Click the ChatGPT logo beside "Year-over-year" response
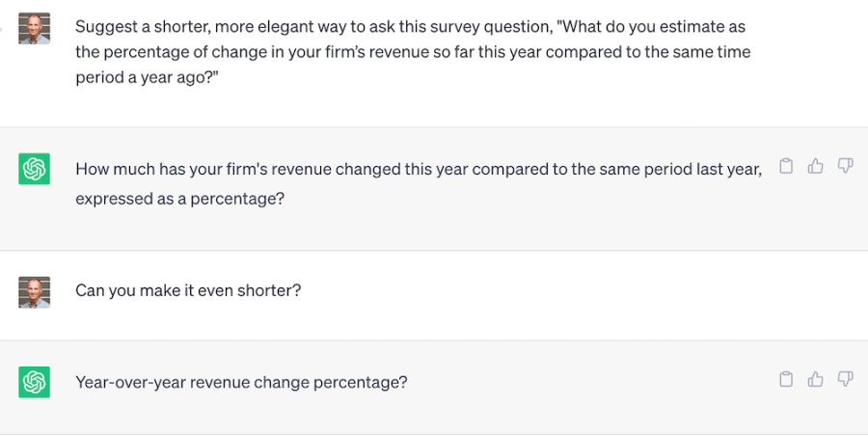Image resolution: width=868 pixels, height=436 pixels. tap(34, 383)
